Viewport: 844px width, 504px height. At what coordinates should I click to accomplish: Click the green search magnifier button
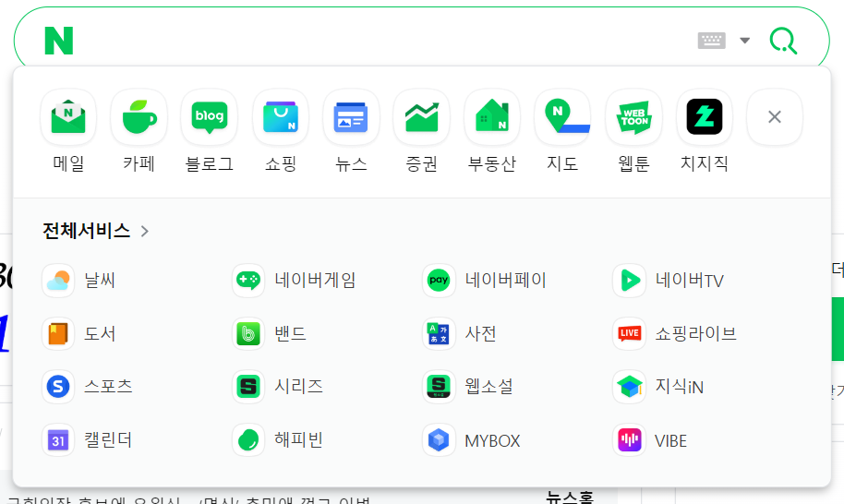[x=783, y=41]
